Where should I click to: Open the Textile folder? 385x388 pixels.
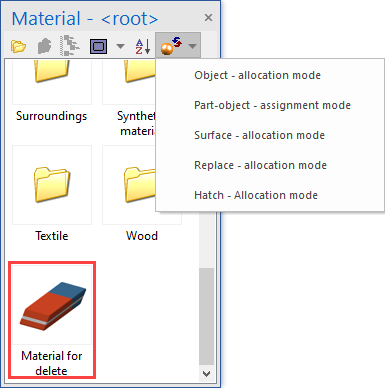coord(52,184)
